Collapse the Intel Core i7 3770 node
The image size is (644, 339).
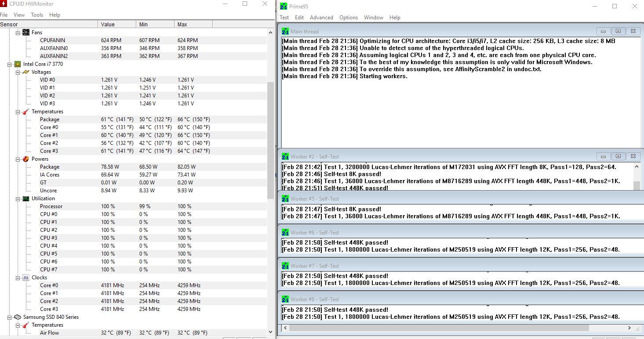click(10, 64)
